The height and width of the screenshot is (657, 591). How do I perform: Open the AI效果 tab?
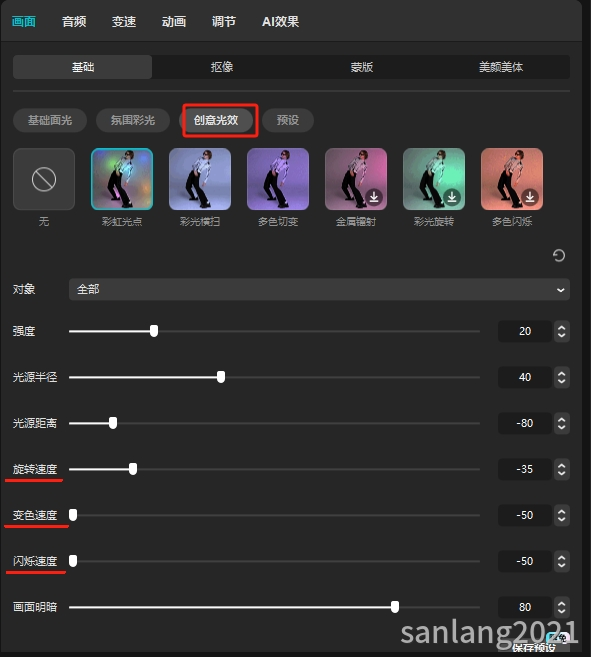point(280,22)
